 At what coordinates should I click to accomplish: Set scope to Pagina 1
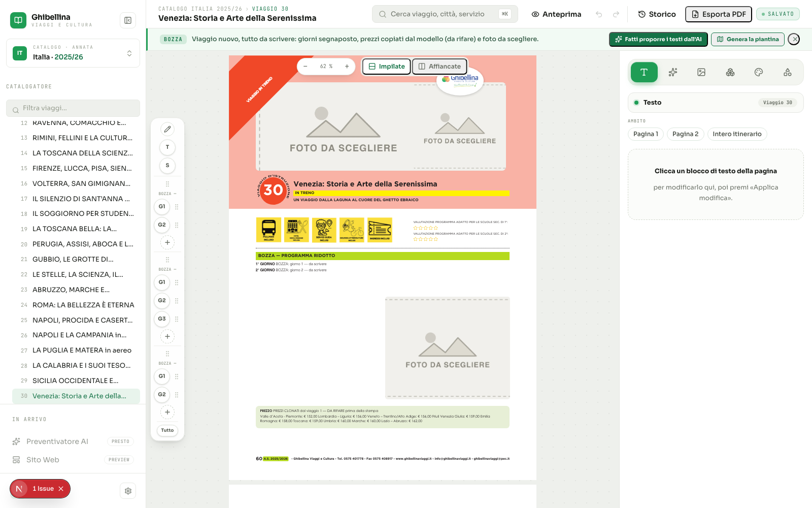point(646,134)
